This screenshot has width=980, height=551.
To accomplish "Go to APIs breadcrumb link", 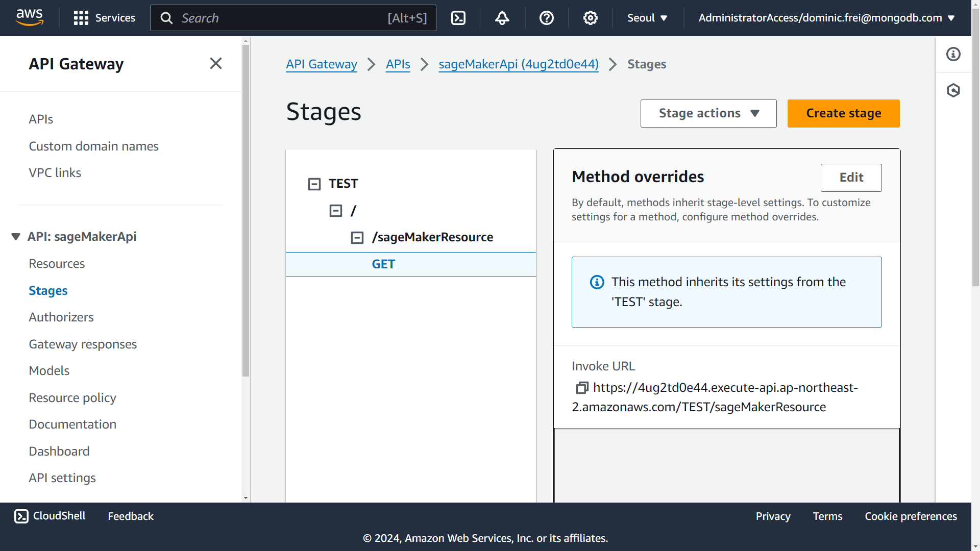I will click(x=398, y=64).
